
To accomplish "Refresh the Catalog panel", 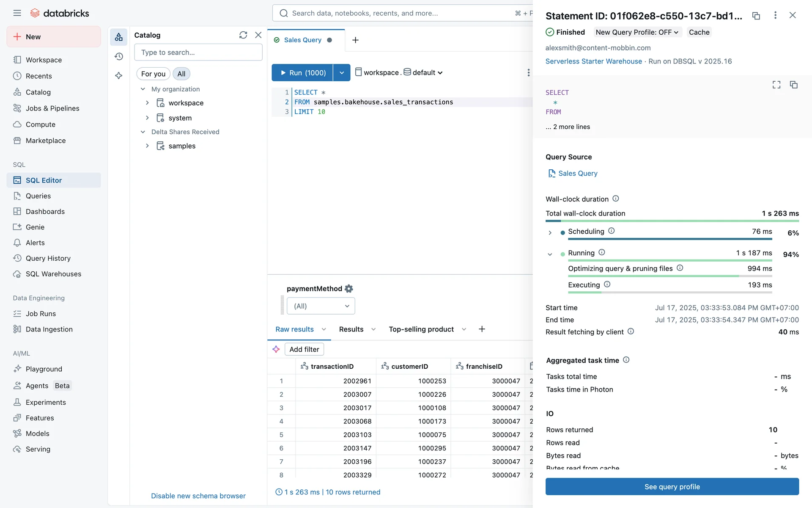I will click(243, 35).
